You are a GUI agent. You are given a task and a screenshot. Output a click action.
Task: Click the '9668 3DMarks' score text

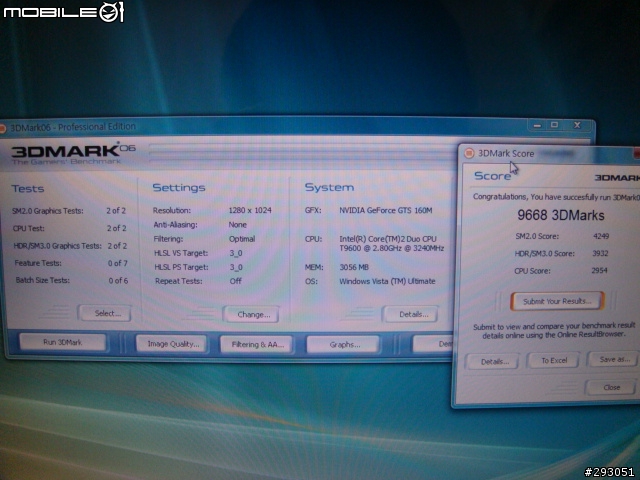point(560,215)
